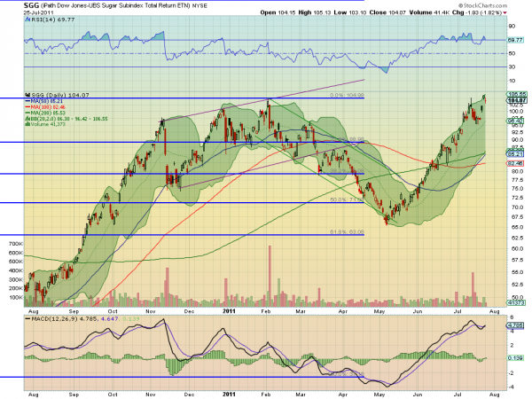
Task: Click the 0.139 histogram value tag on right
Action: (x=515, y=358)
